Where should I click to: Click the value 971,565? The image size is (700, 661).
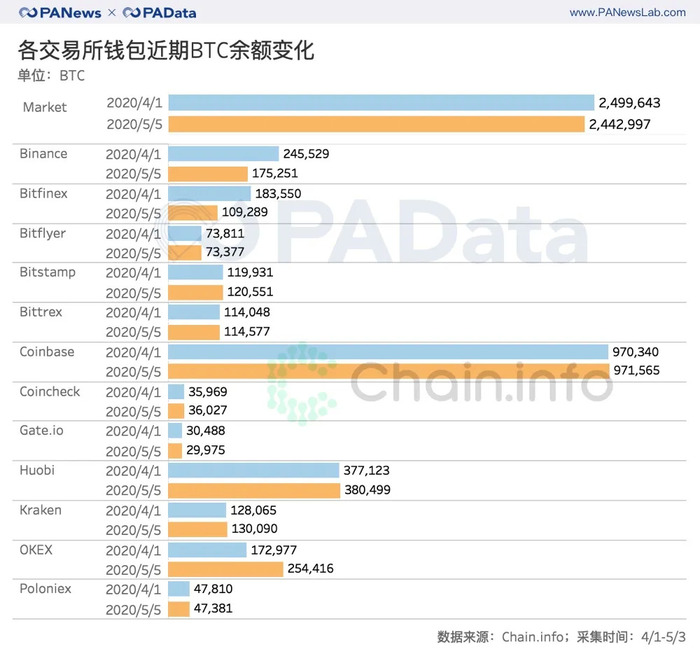point(636,370)
